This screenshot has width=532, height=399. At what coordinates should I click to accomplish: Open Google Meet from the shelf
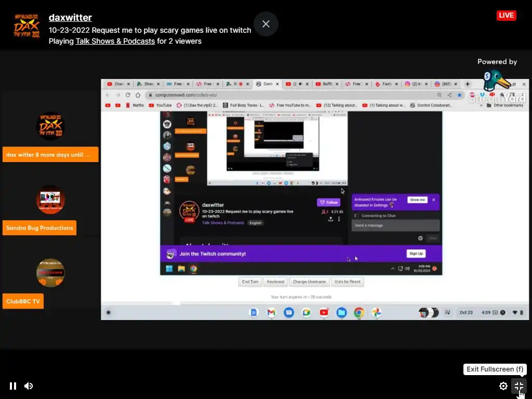click(307, 312)
